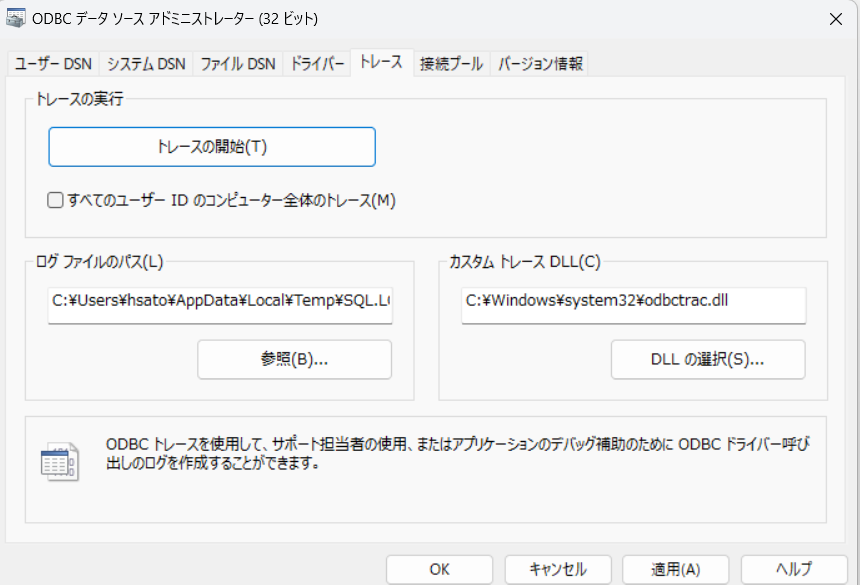Enable computer-wide tracing for all user IDs
The height and width of the screenshot is (585, 860).
point(56,200)
